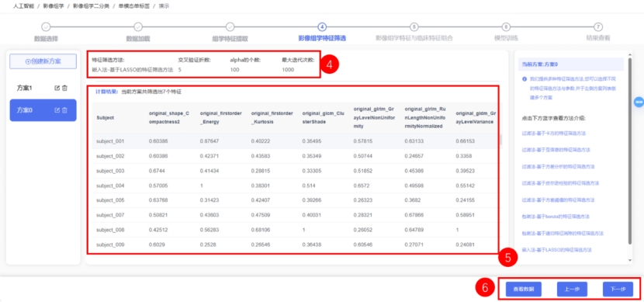Image resolution: width=644 pixels, height=302 pixels.
Task: Click 下一步 button
Action: tap(618, 290)
